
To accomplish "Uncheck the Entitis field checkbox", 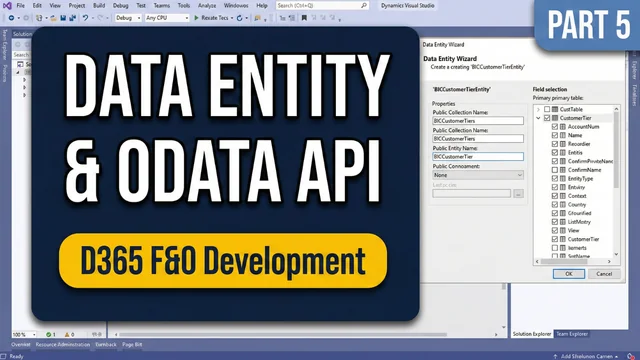I will click(x=555, y=152).
